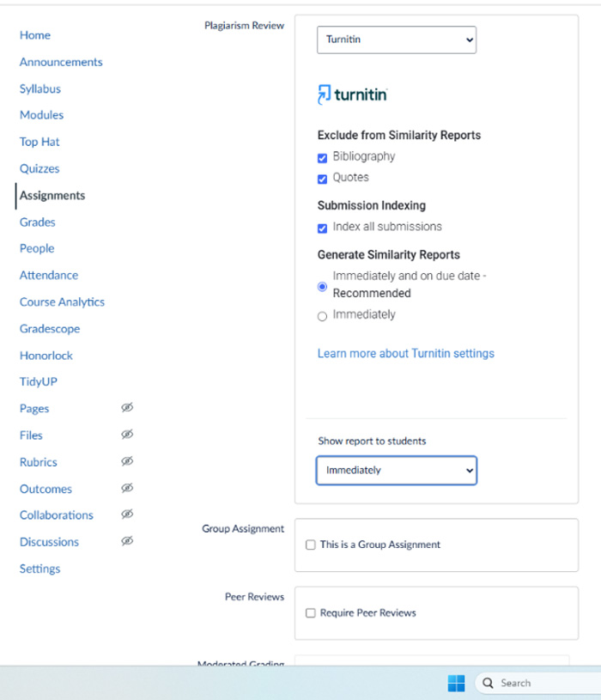Toggle Index all submissions checkbox
This screenshot has height=700, width=601.
[323, 228]
